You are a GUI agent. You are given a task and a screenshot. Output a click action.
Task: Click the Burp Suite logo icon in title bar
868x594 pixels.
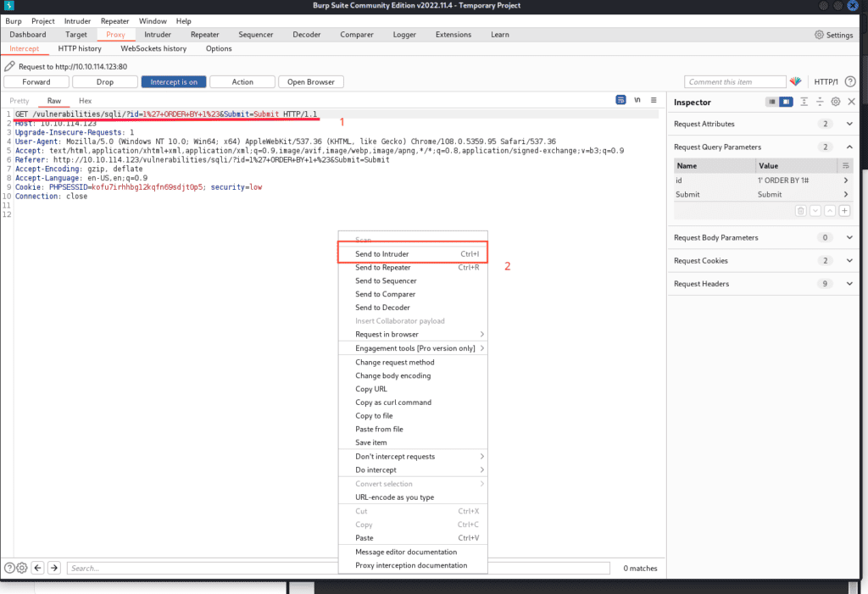[8, 6]
